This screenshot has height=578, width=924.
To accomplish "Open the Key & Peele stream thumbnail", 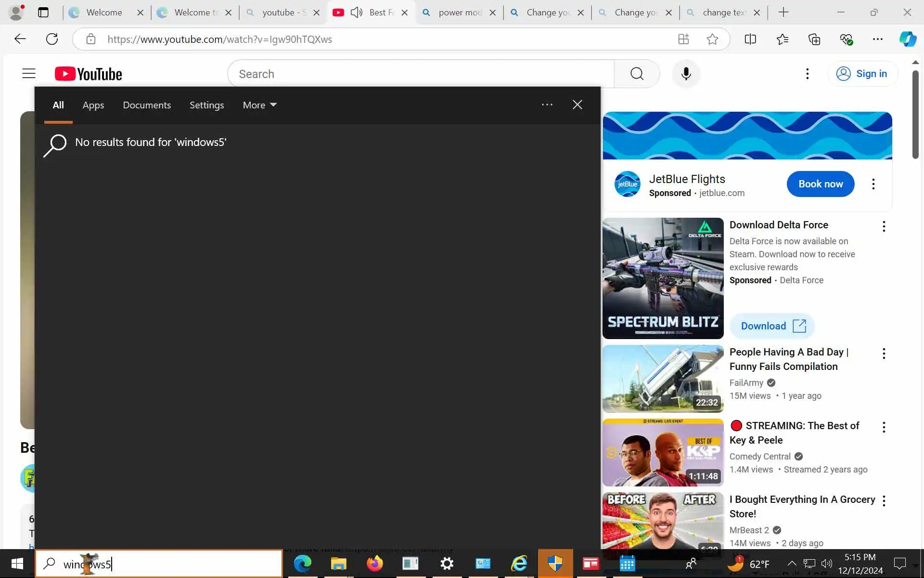I will [663, 452].
